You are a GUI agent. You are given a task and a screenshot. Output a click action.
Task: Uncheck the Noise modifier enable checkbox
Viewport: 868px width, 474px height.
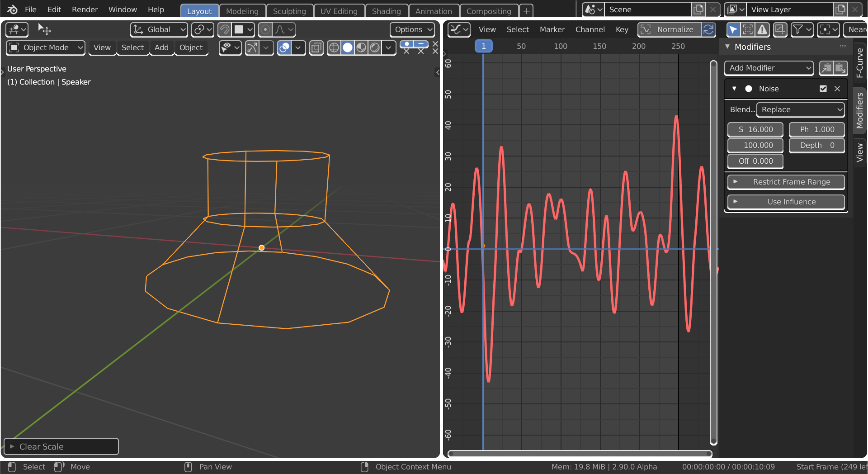click(x=823, y=89)
